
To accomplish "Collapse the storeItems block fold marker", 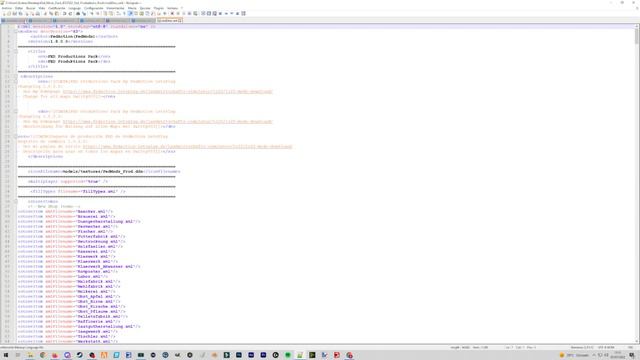I will tap(16, 202).
